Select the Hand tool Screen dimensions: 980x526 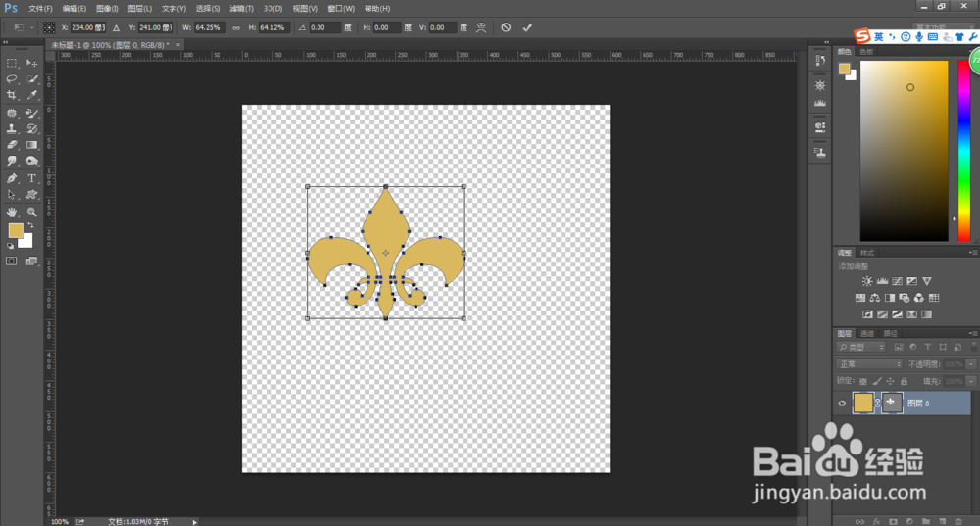tap(12, 213)
